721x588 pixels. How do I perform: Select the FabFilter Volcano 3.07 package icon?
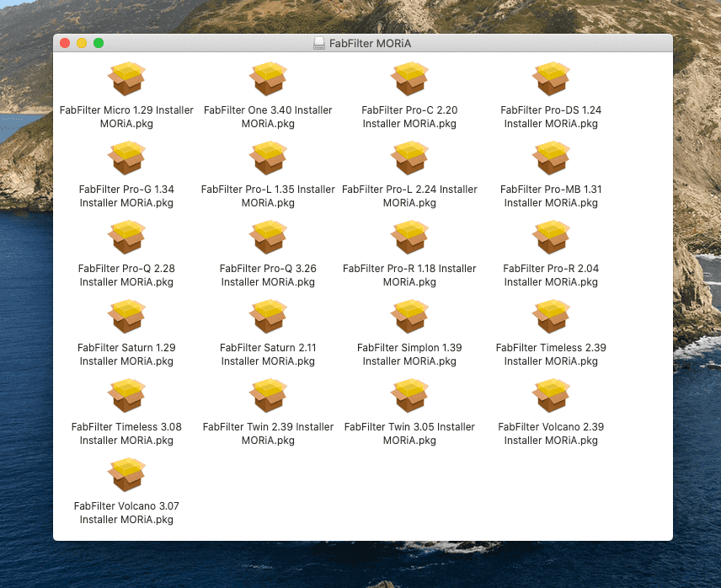126,475
